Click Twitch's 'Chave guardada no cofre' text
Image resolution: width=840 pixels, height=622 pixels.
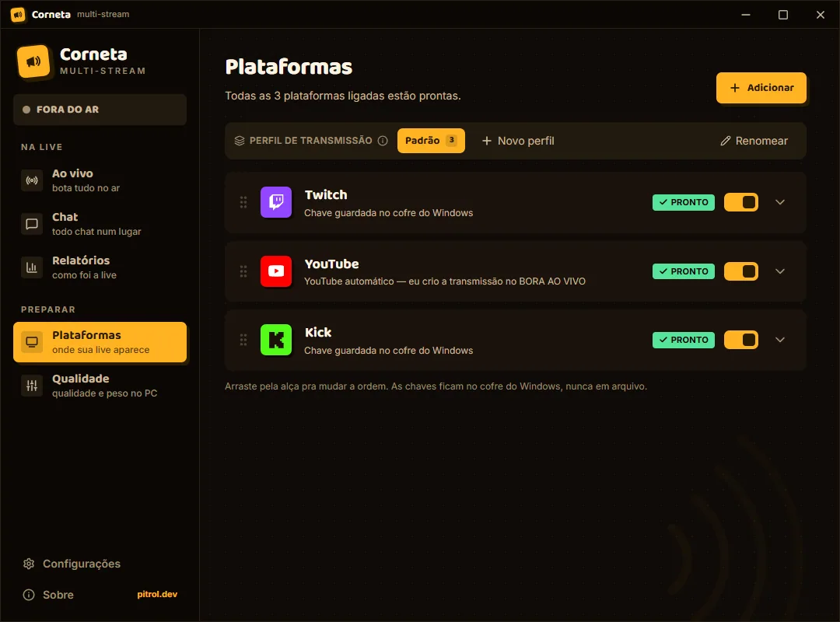tap(388, 213)
